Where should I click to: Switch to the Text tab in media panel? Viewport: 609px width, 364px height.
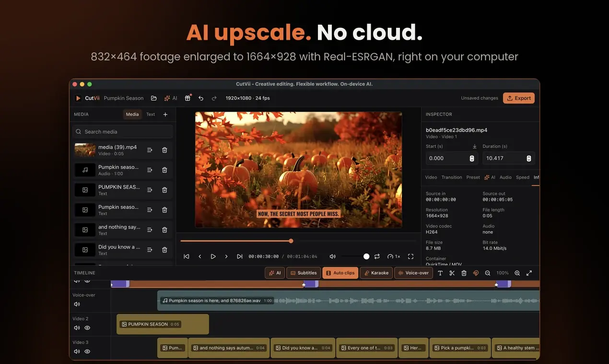pyautogui.click(x=151, y=114)
